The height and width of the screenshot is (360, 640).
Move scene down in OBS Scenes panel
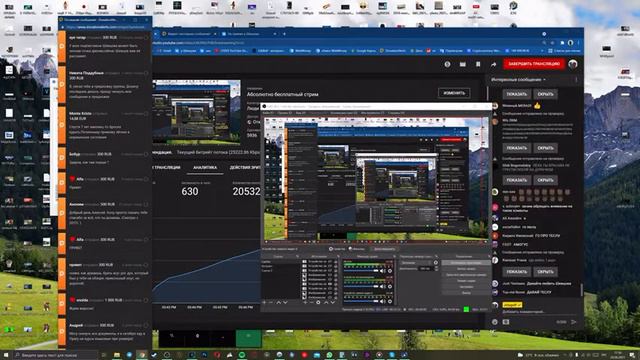(x=286, y=302)
